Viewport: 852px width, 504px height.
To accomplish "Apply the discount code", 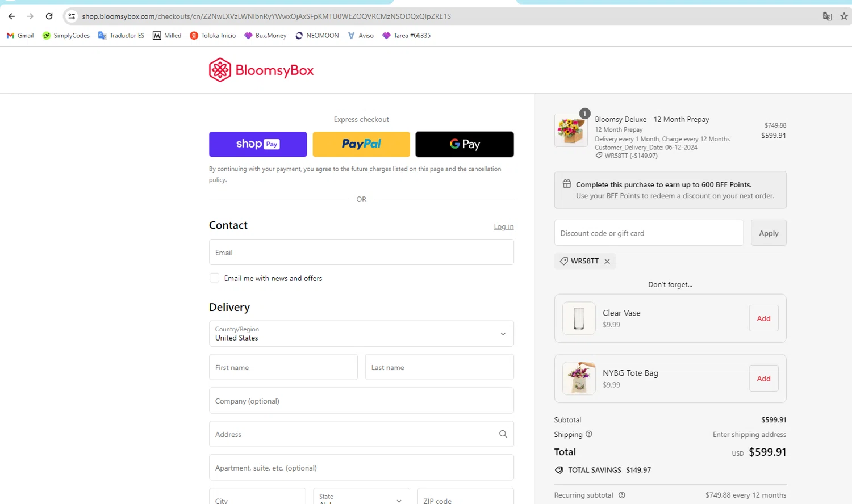I will [x=769, y=233].
